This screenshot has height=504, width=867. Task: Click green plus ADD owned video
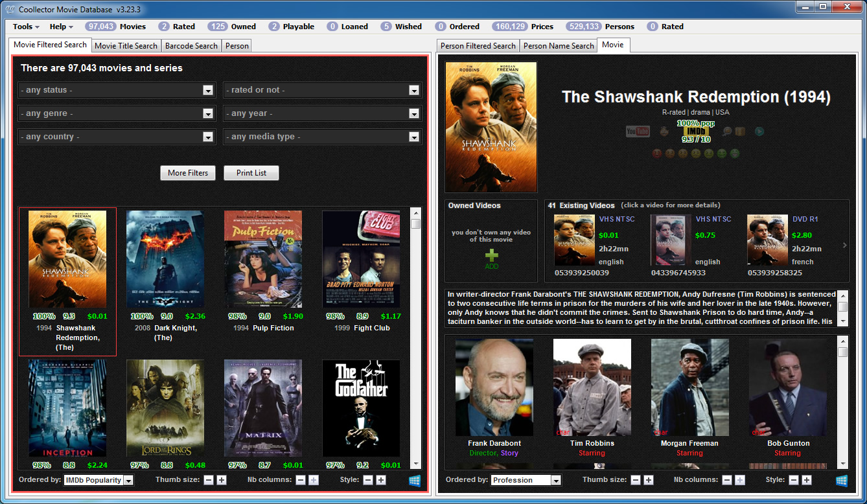[492, 258]
